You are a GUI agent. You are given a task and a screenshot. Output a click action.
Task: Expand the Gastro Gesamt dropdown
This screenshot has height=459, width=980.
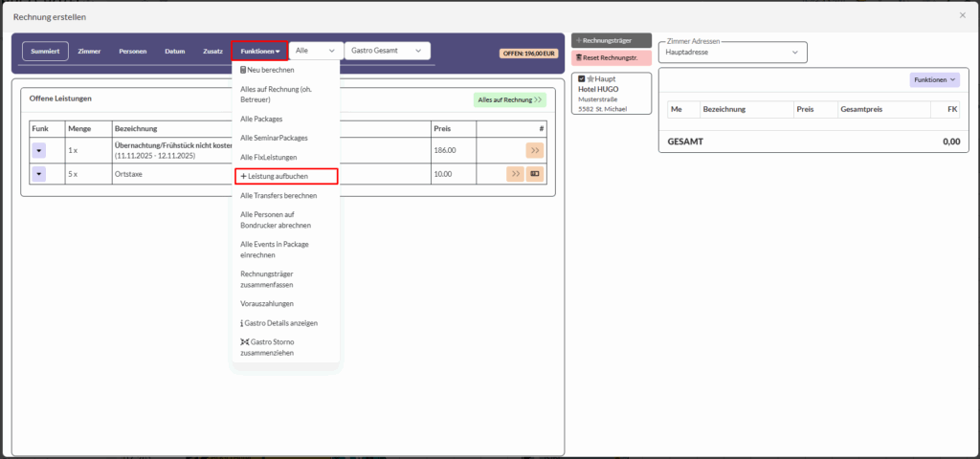pos(387,50)
